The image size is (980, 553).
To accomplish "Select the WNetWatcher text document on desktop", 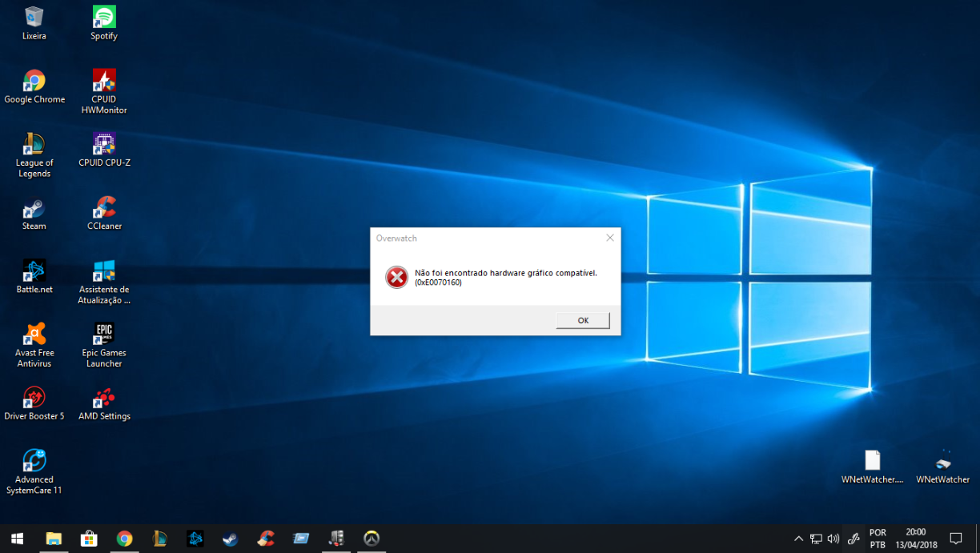I will [x=873, y=467].
